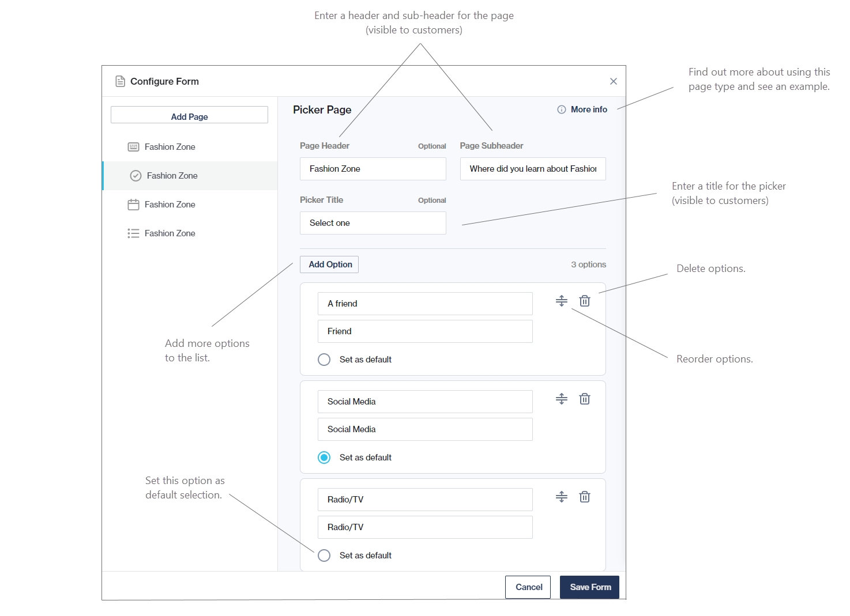Save the form
This screenshot has height=616, width=850.
point(589,587)
